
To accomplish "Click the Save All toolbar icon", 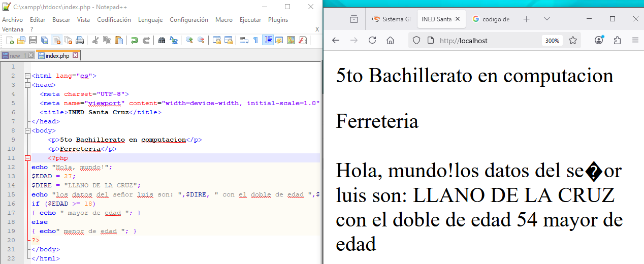I will 45,40.
